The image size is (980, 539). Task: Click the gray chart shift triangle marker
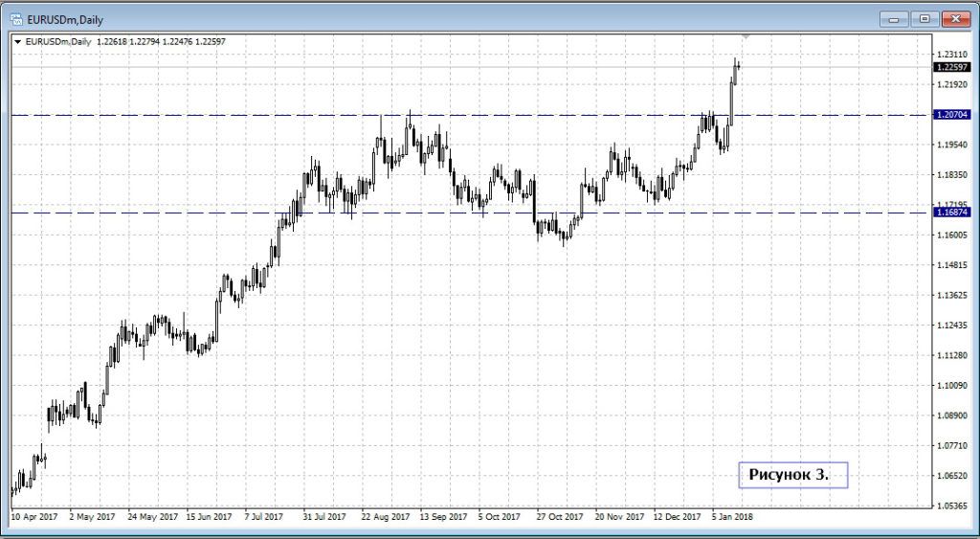pos(746,36)
